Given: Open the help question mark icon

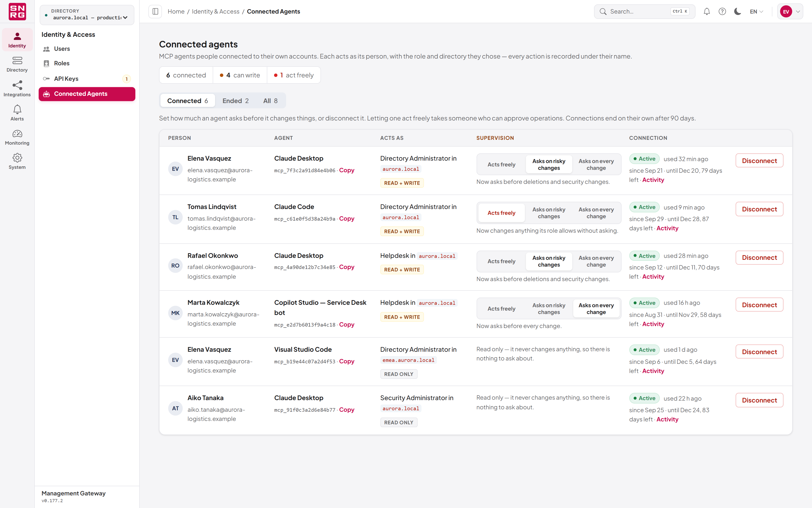Looking at the screenshot, I should tap(722, 11).
